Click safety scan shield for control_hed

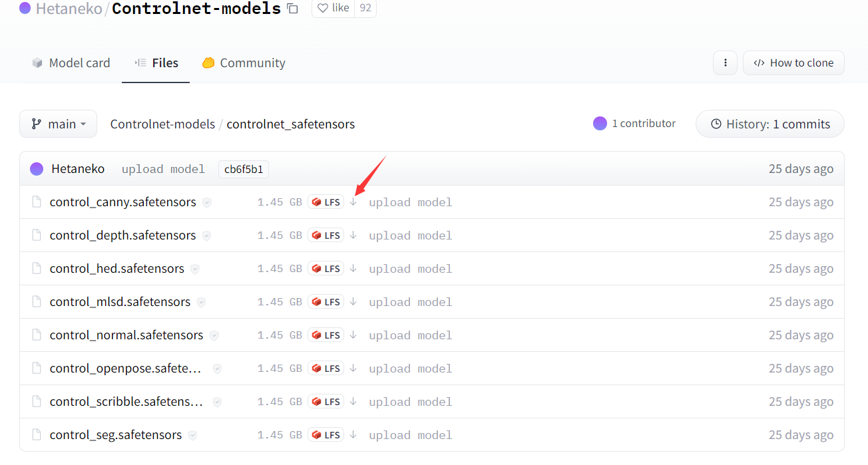pos(195,269)
